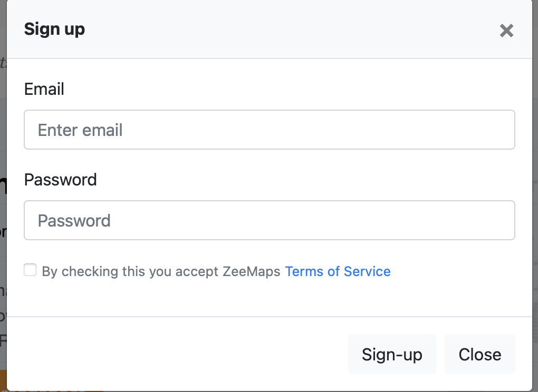Image resolution: width=538 pixels, height=392 pixels.
Task: Click the Email label text
Action: [x=44, y=89]
